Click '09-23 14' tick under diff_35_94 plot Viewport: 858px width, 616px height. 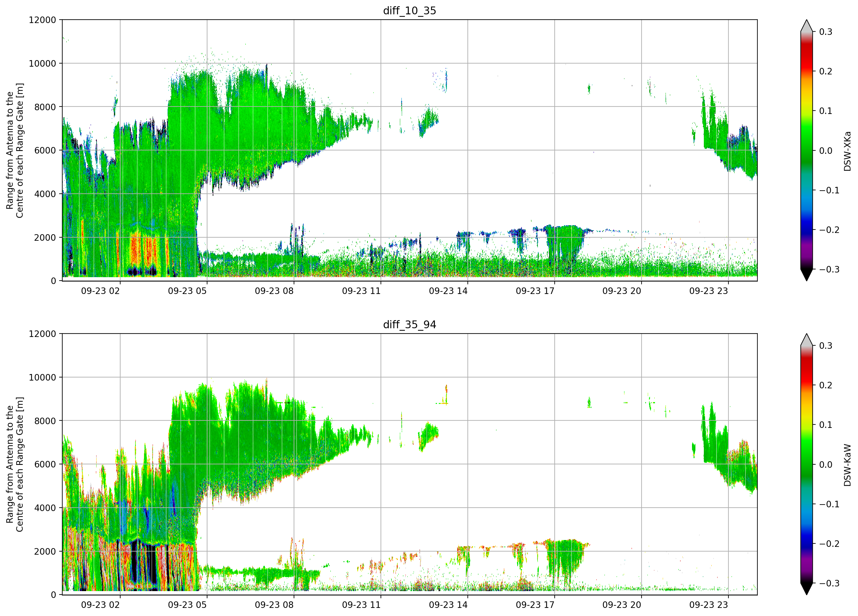[448, 605]
